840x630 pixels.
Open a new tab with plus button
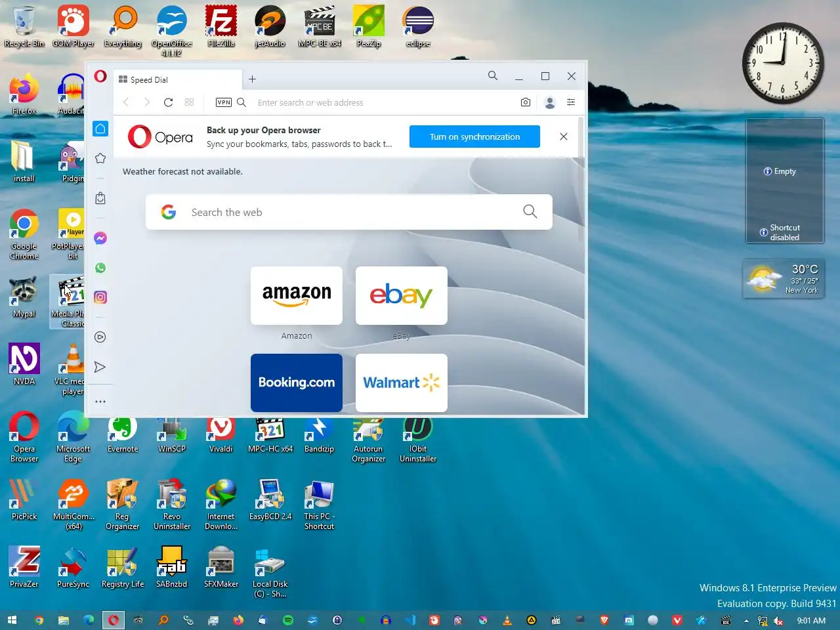coord(252,79)
